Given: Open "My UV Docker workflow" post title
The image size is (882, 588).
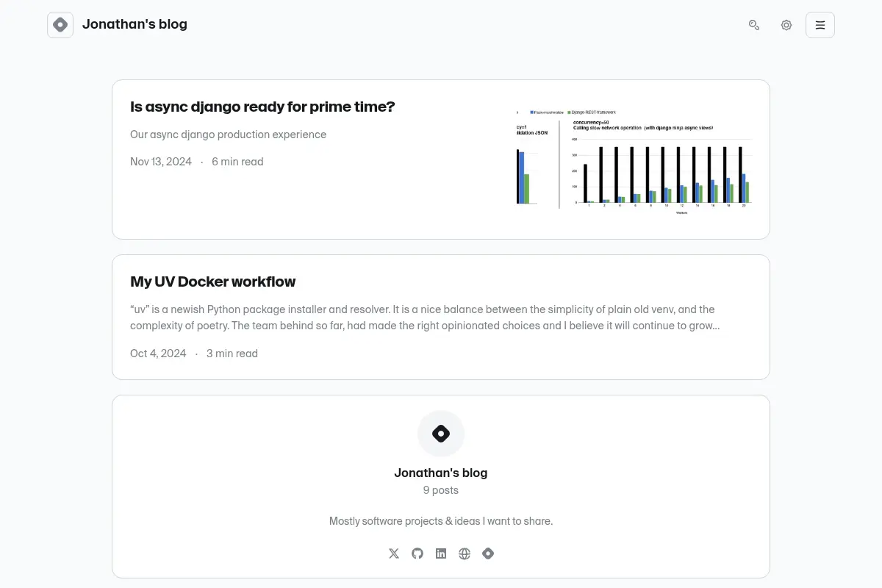Looking at the screenshot, I should (212, 282).
